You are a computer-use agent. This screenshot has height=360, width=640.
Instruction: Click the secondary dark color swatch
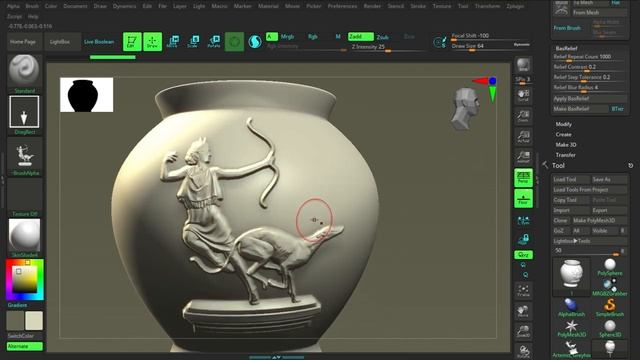pos(15,321)
